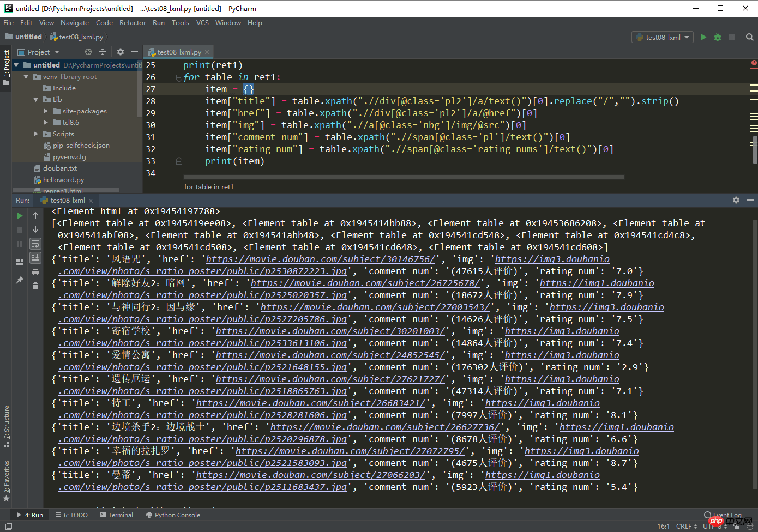Open Run panel settings gear
The image size is (758, 532).
[x=736, y=200]
